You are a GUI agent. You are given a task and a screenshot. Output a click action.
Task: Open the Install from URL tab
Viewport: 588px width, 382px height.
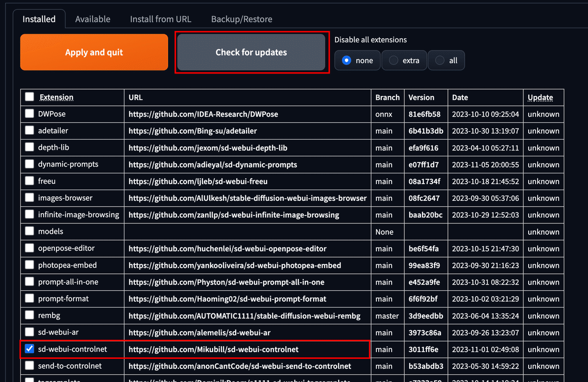pyautogui.click(x=161, y=19)
